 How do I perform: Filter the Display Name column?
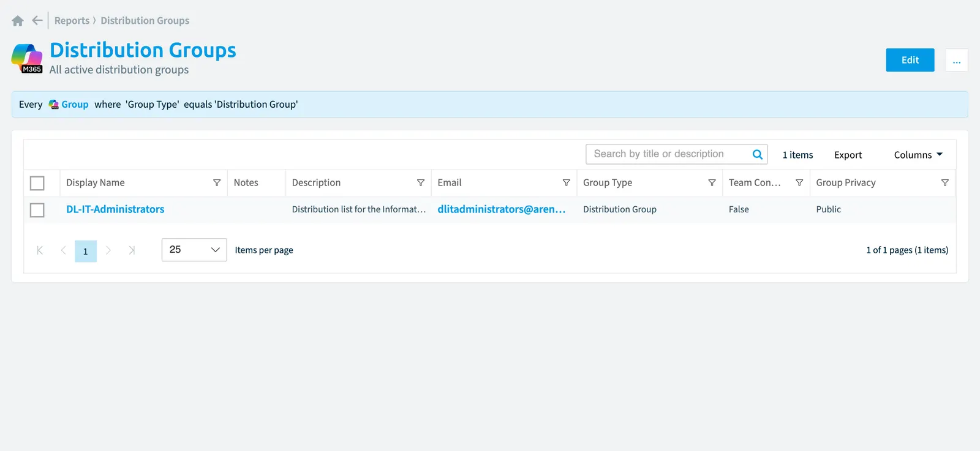(x=217, y=183)
